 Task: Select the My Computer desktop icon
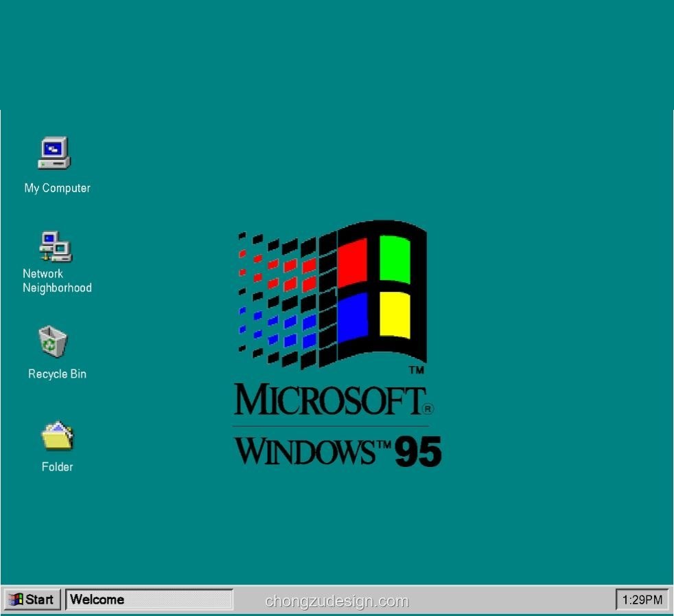(54, 152)
